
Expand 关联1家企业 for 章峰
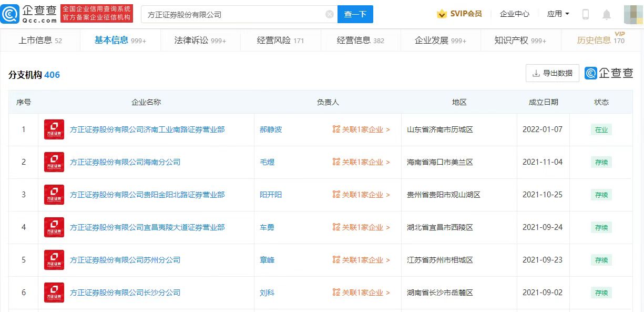(x=361, y=260)
